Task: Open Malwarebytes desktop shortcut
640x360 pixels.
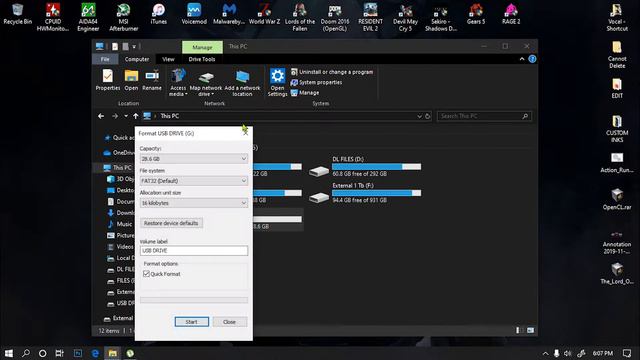Action: 229,14
